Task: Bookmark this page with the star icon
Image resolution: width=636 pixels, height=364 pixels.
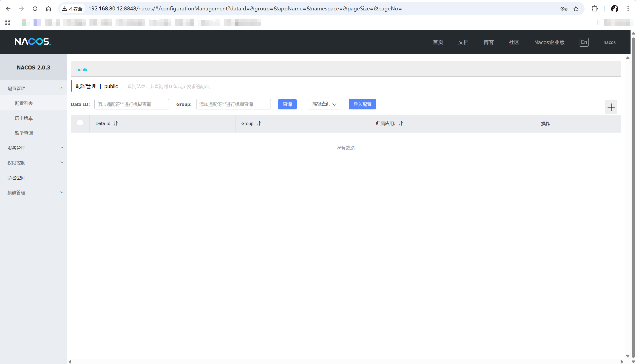Action: point(576,9)
